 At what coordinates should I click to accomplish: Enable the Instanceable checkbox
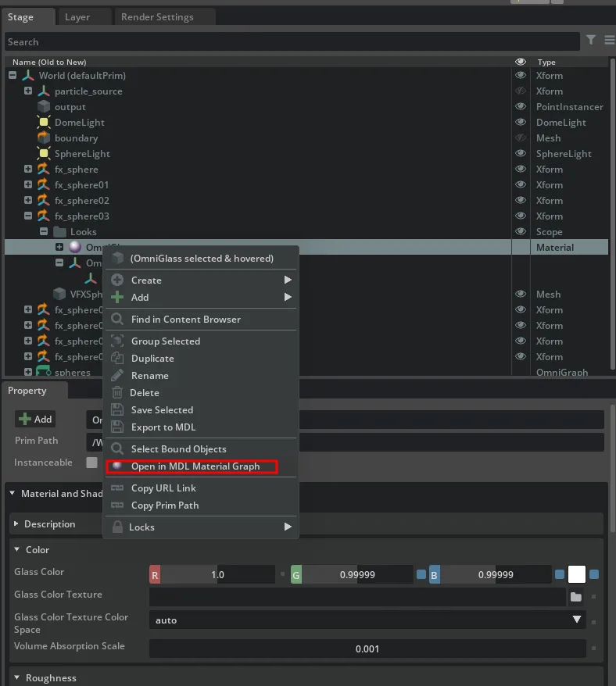(91, 463)
